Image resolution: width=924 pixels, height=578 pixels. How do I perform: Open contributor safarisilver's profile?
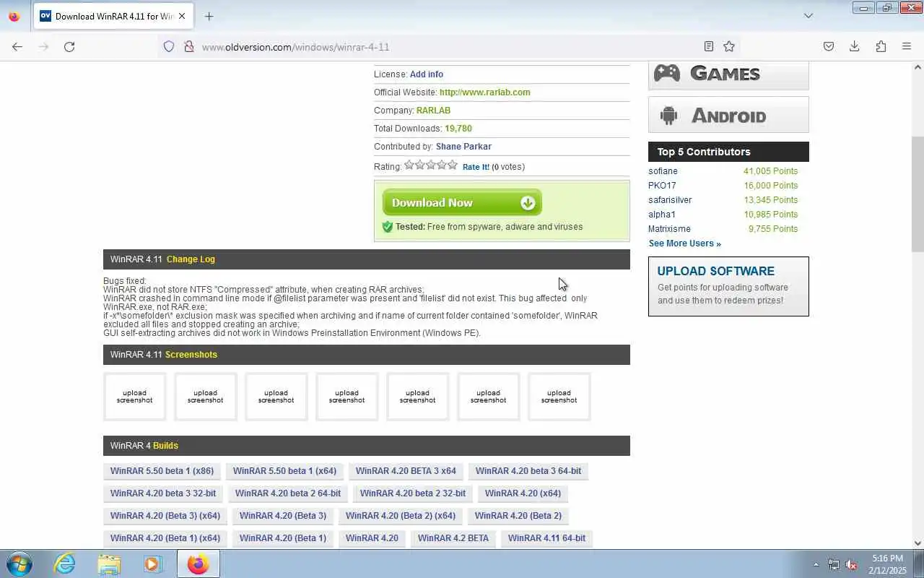pyautogui.click(x=670, y=200)
